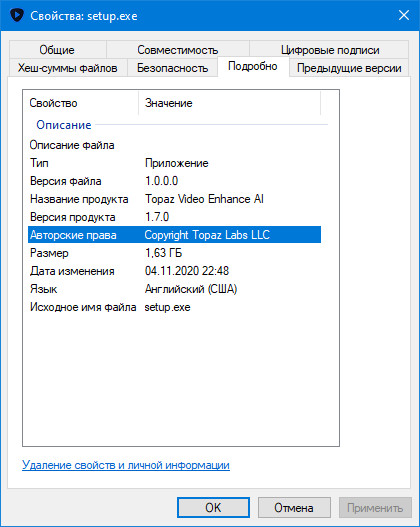Select the Дата изменения row
This screenshot has height=527, width=420.
(174, 271)
